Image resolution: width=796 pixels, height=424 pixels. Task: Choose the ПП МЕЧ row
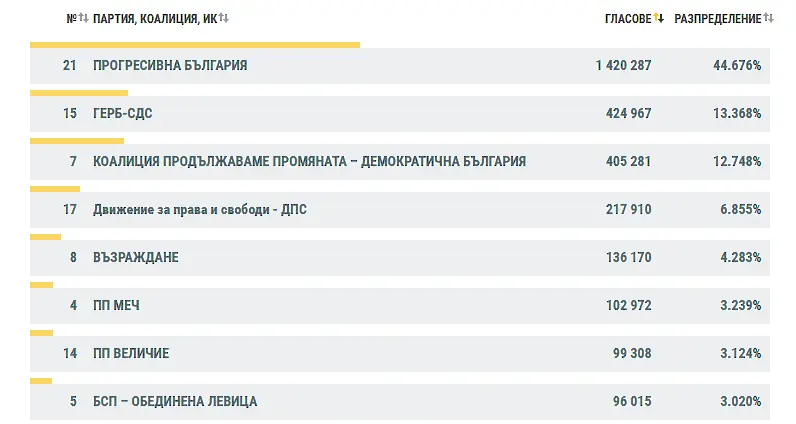(117, 306)
